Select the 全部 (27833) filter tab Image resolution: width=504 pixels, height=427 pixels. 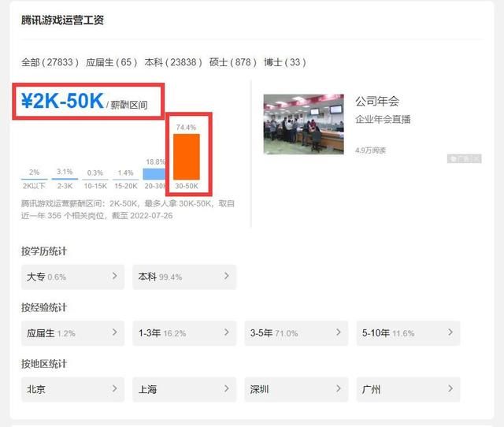pyautogui.click(x=50, y=62)
